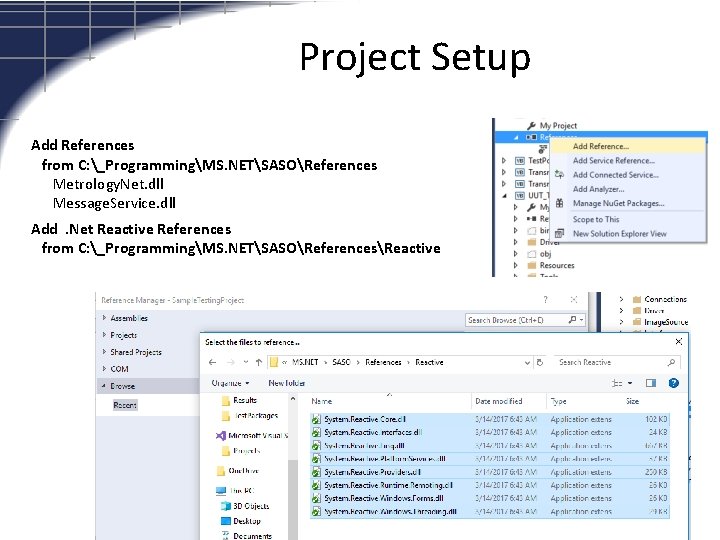Click the MS.NET breadcrumb in address bar
This screenshot has height=540, width=720.
coord(305,362)
